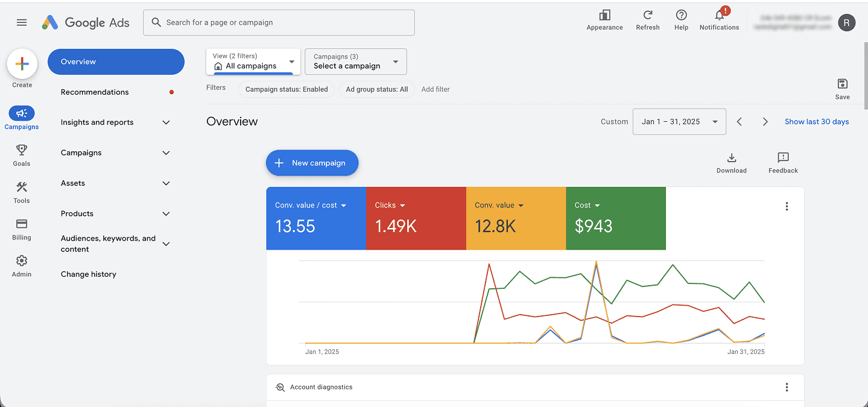The height and width of the screenshot is (407, 868).
Task: Click the Jan 1, 2025 axis label
Action: (x=322, y=352)
